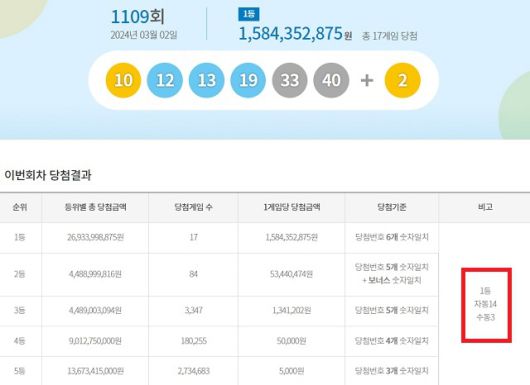
Task: Select total prize 4,488,999,816원
Action: (x=95, y=274)
